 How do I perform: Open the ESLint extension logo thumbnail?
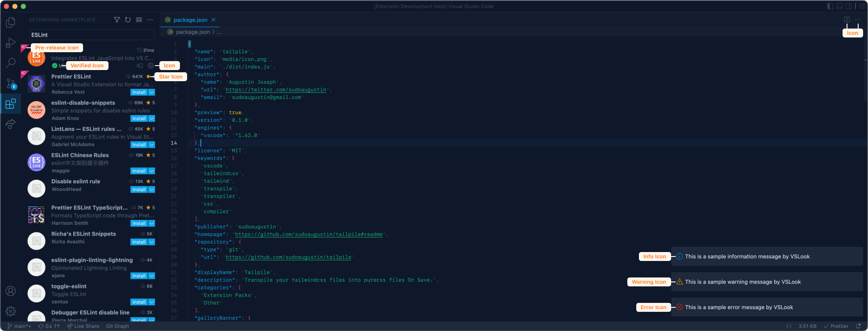click(37, 58)
